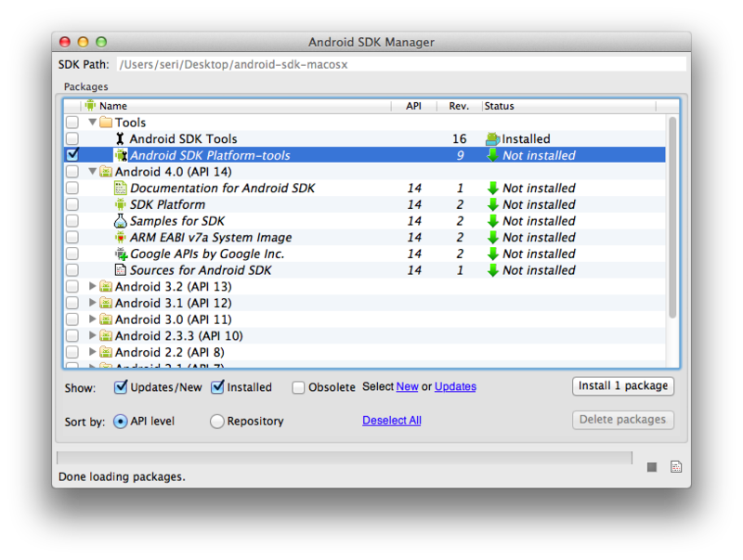Click the Google APIs by Google Inc. icon
Viewport: 743px width, 560px height.
coord(121,254)
